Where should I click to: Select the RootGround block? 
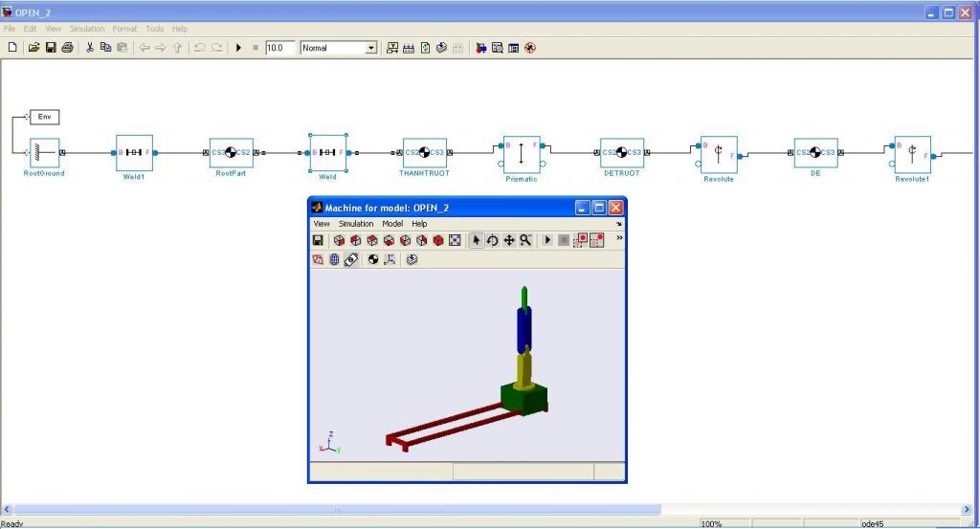click(x=44, y=152)
